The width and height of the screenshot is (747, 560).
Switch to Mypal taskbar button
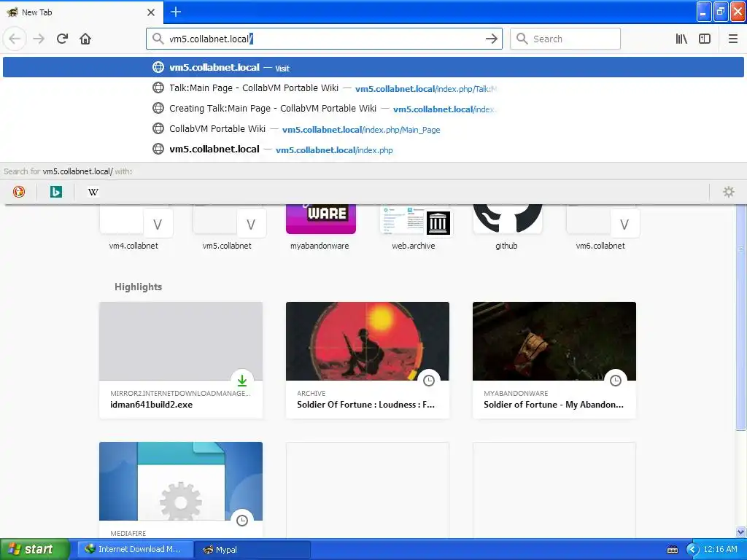253,549
